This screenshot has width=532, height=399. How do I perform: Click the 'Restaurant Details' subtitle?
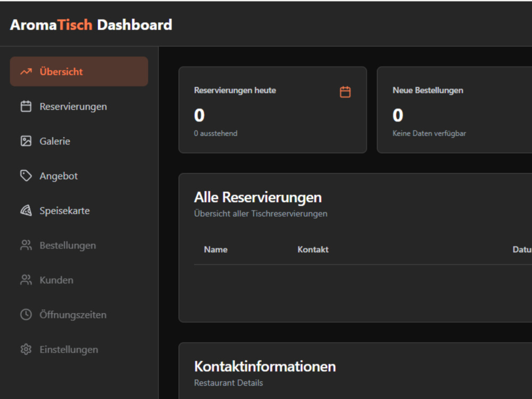click(228, 383)
